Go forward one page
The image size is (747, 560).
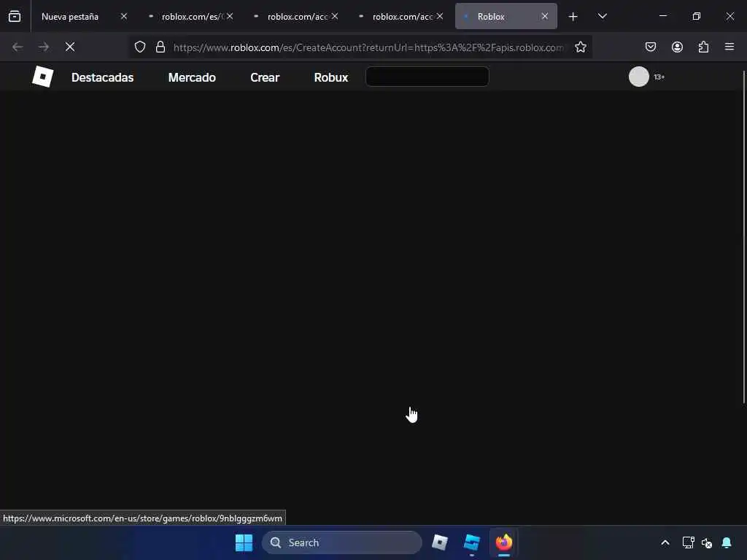44,47
